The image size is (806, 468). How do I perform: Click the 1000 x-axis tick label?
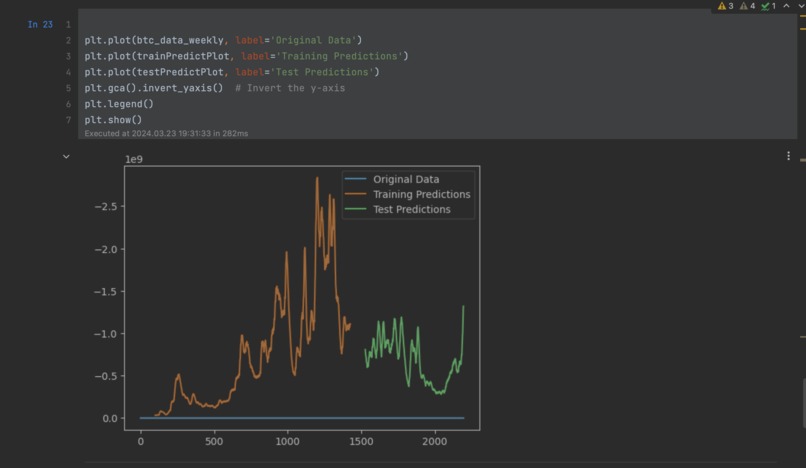pyautogui.click(x=287, y=441)
